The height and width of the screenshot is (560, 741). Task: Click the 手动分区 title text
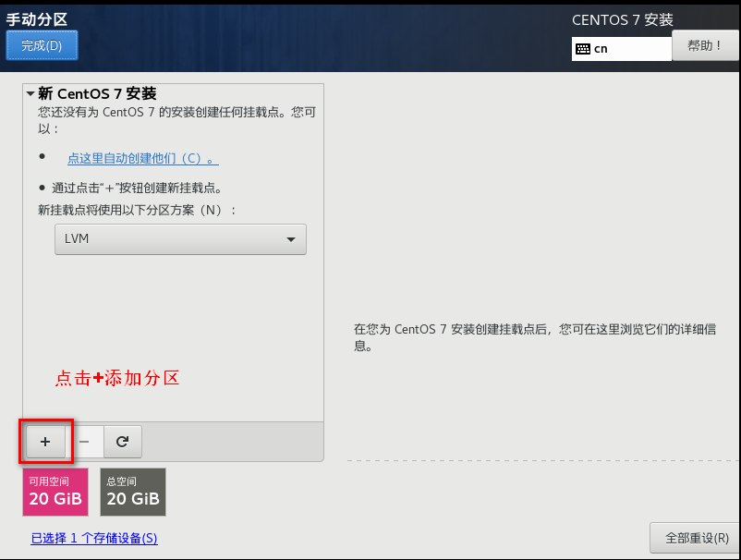[37, 19]
